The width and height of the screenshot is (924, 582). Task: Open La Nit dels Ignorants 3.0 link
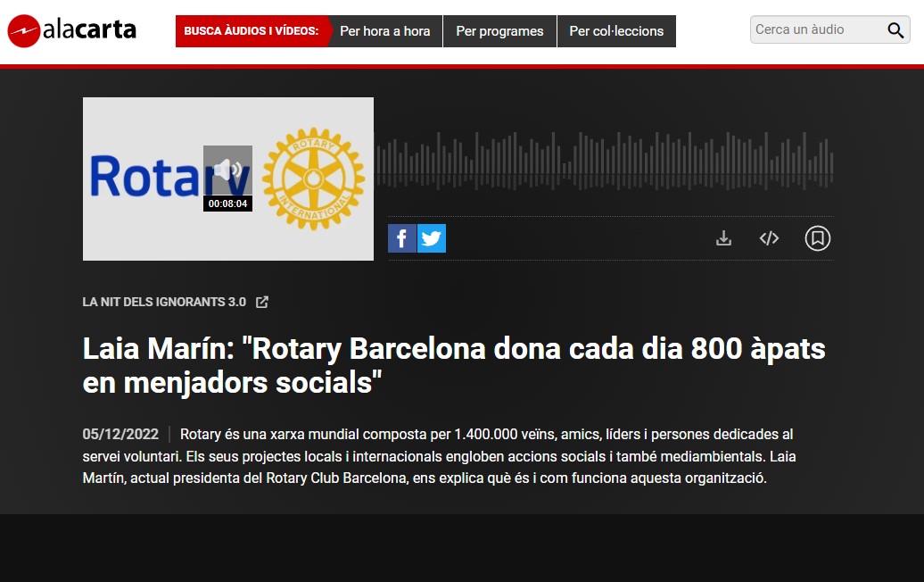click(164, 302)
